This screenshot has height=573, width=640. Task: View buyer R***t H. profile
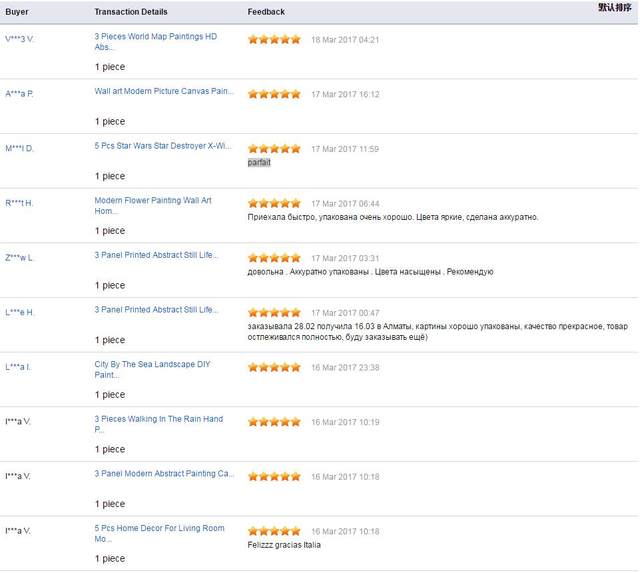click(x=20, y=203)
